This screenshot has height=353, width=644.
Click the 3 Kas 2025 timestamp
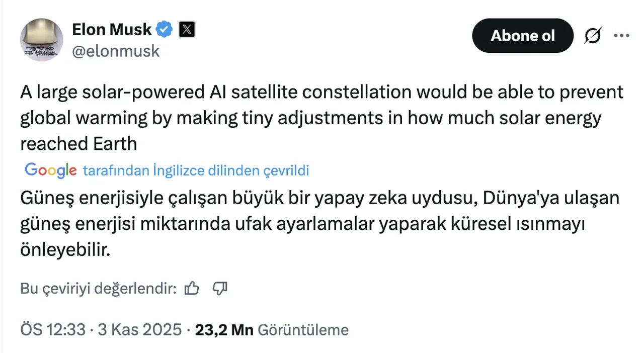coord(139,330)
